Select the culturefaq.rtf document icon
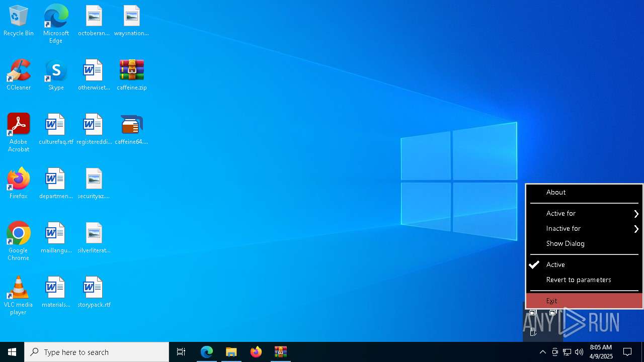644x362 pixels. tap(56, 130)
